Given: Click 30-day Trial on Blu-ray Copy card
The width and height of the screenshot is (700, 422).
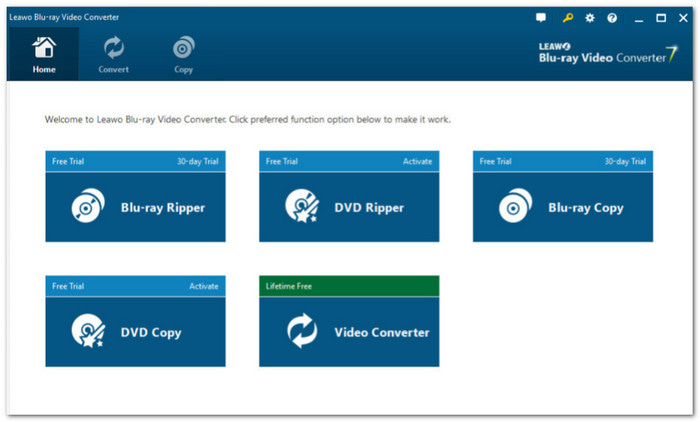Looking at the screenshot, I should point(625,161).
